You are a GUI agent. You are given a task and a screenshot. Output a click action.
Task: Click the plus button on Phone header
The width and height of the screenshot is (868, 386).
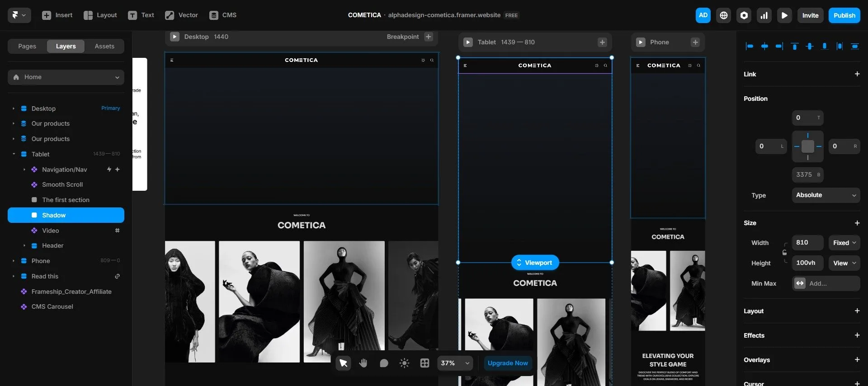(x=695, y=42)
